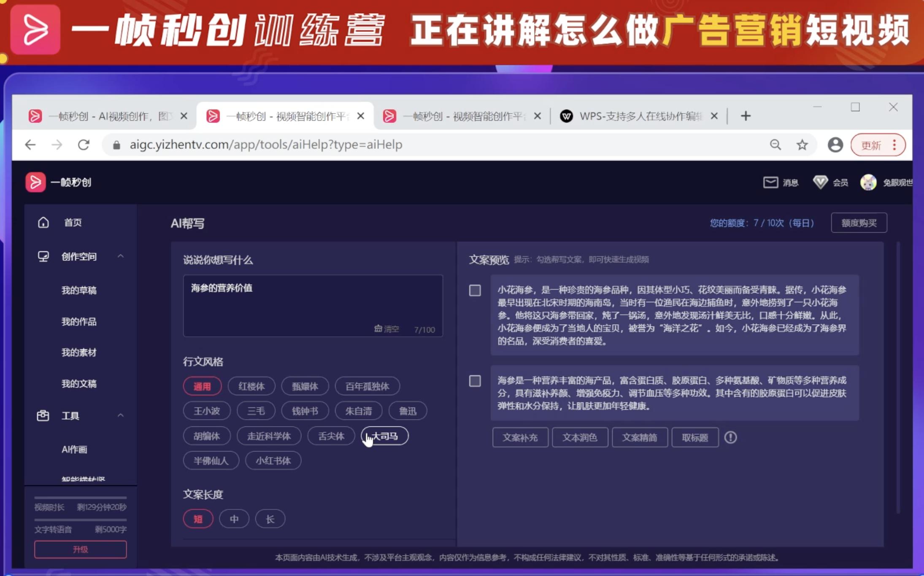924x576 pixels.
Task: Open the 会员 membership diamond icon
Action: click(820, 182)
